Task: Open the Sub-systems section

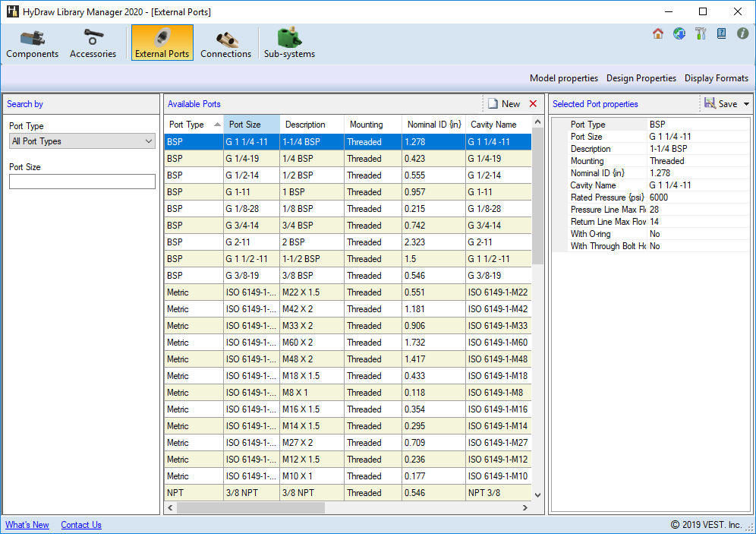Action: point(289,43)
